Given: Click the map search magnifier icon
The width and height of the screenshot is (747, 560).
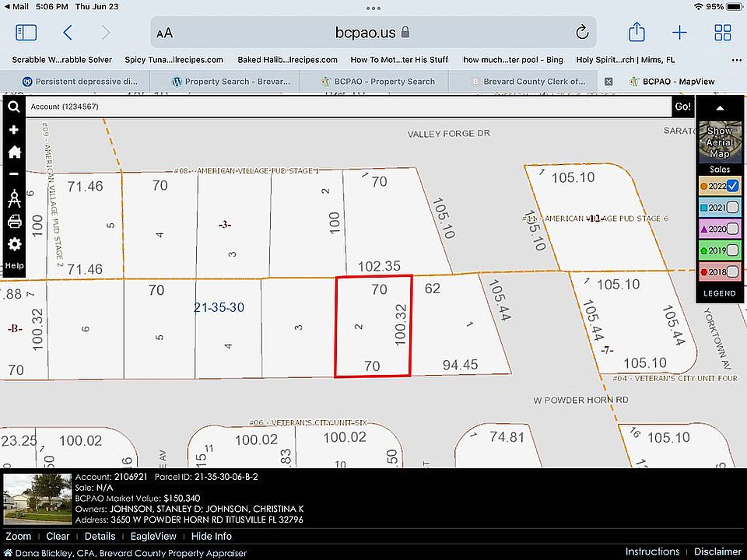Looking at the screenshot, I should pyautogui.click(x=14, y=107).
